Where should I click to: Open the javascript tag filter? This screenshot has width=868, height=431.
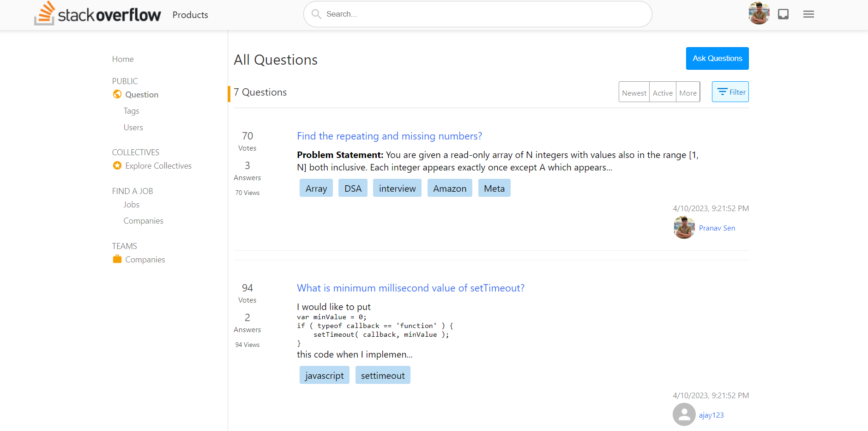click(324, 375)
